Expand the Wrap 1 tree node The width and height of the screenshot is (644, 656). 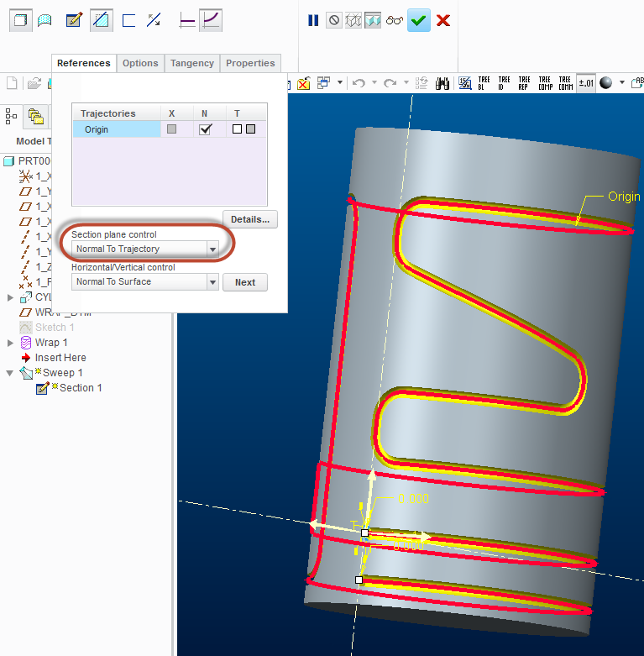point(10,343)
